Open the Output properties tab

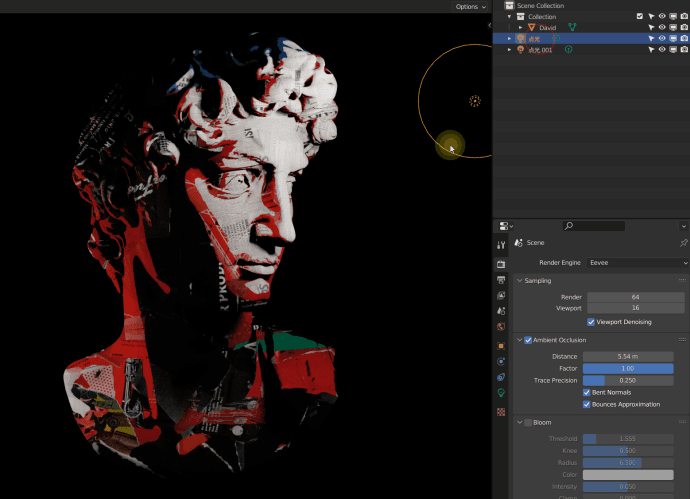[x=501, y=280]
